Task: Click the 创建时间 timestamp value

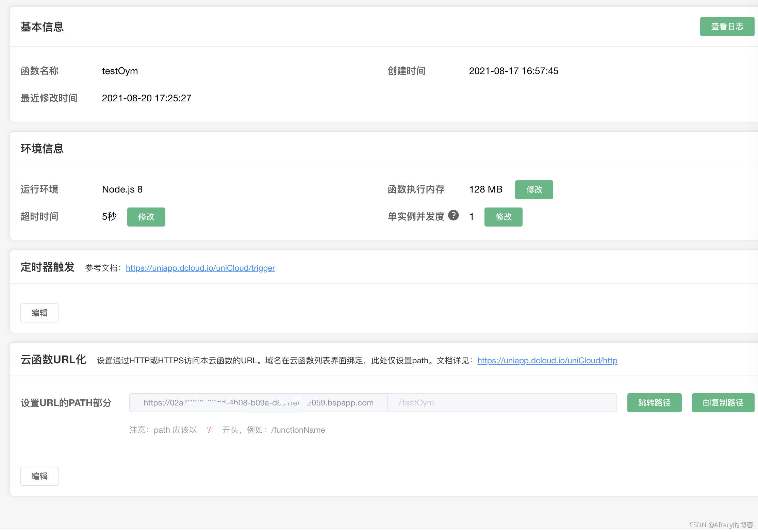Action: (x=513, y=71)
